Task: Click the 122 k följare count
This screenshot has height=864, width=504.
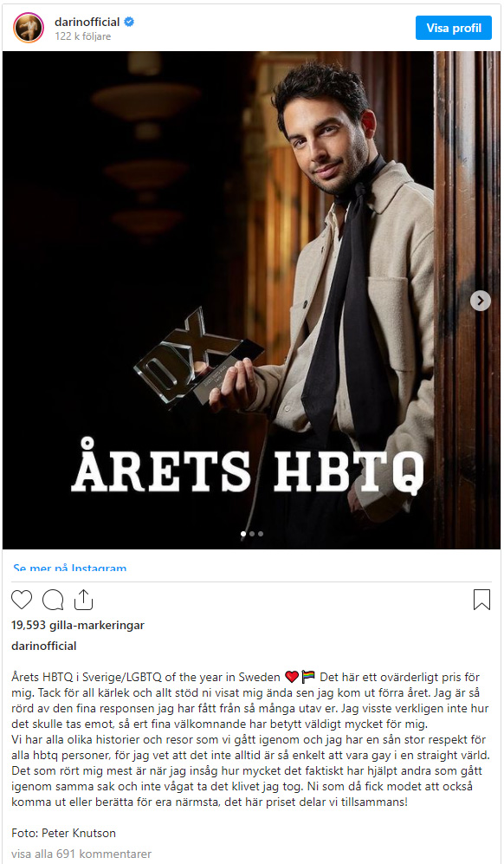Action: point(82,36)
